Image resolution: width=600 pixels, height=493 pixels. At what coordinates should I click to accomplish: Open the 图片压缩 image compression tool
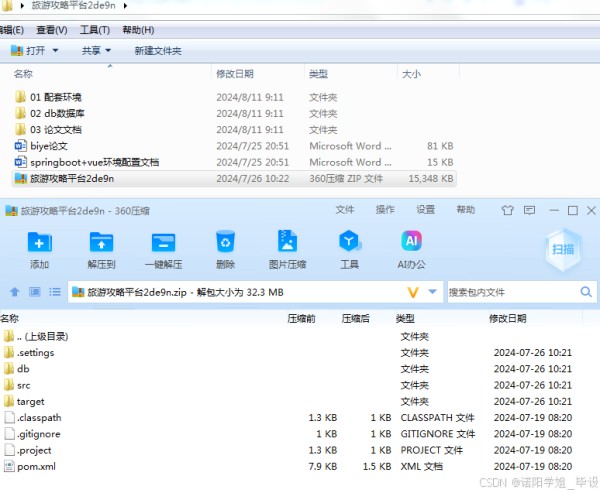(287, 241)
